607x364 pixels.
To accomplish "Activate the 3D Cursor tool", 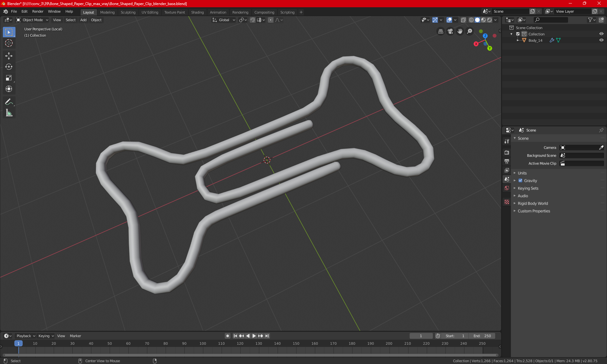I will point(9,43).
